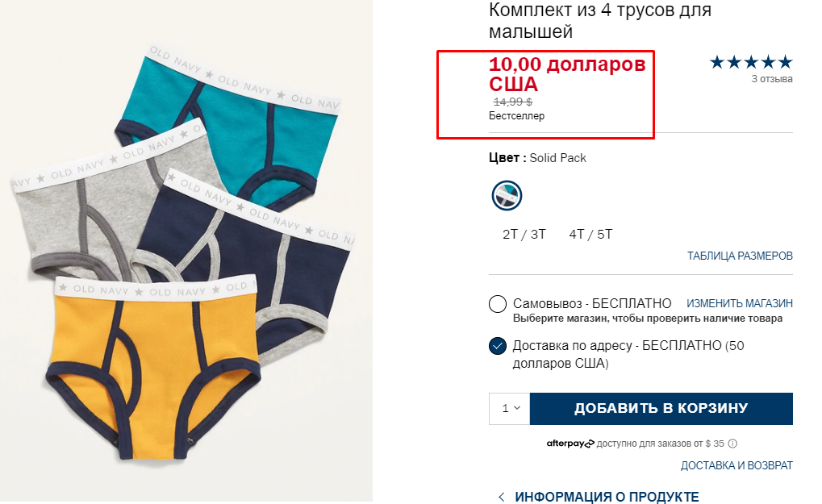Click the Добавить в корзину button
This screenshot has width=822, height=504.
click(661, 408)
